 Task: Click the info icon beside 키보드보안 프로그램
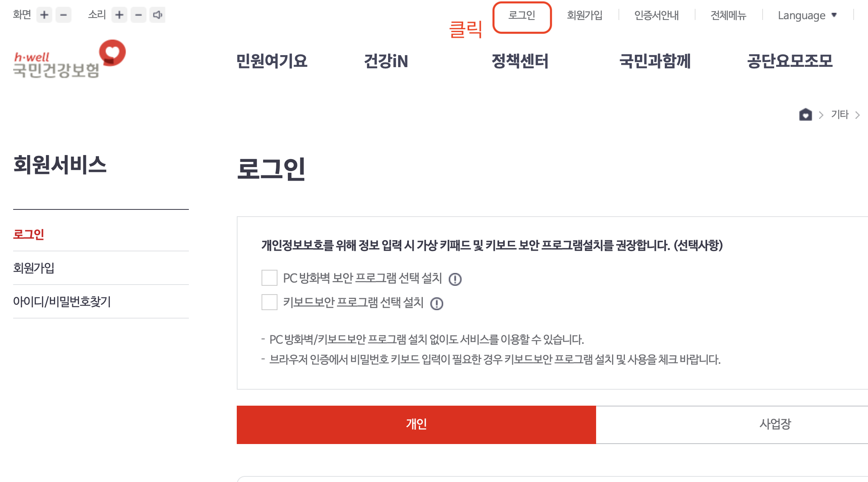(436, 304)
